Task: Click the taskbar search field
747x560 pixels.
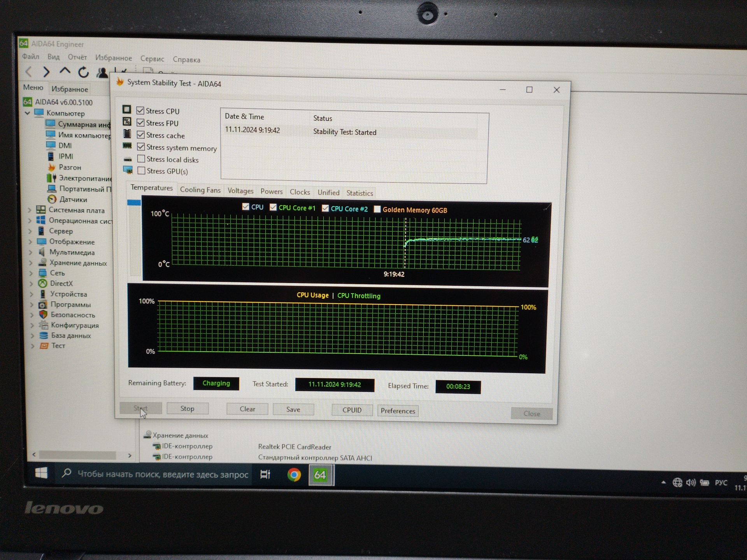Action: [x=154, y=474]
